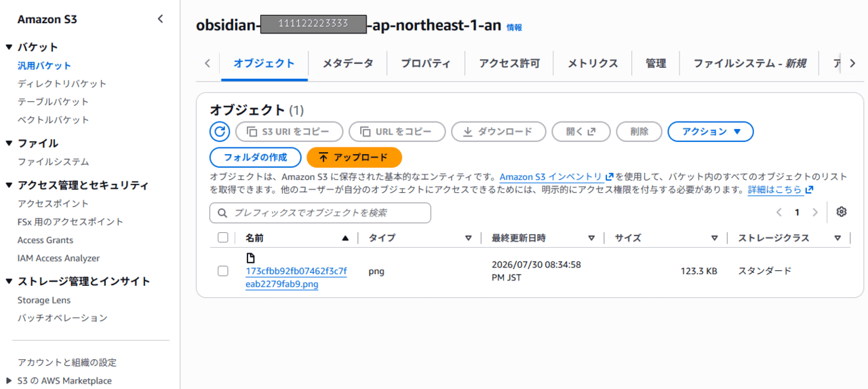Image resolution: width=868 pixels, height=389 pixels.
Task: Open ファイルシステム in the sidebar
Action: (53, 162)
